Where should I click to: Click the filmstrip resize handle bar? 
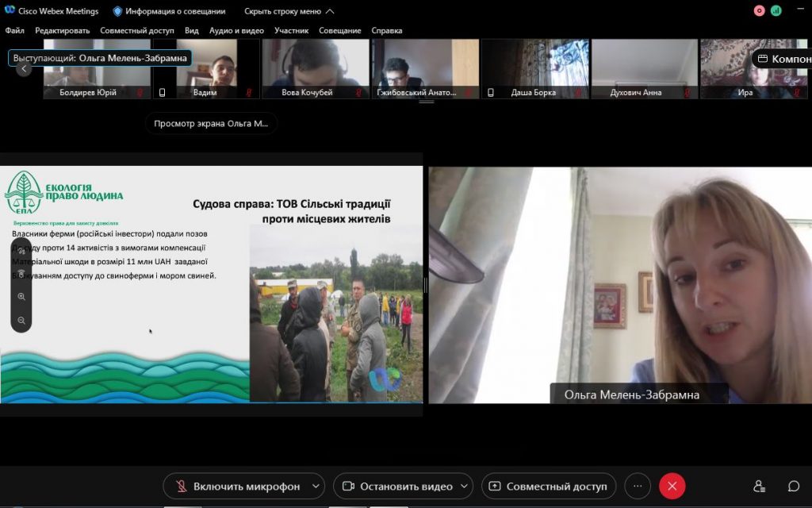click(x=426, y=102)
